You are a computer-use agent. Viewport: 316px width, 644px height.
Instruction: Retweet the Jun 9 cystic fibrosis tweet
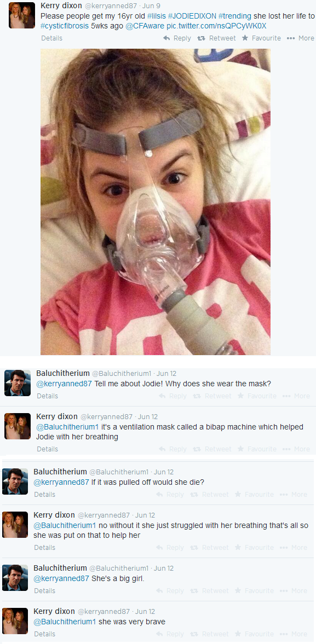[216, 38]
